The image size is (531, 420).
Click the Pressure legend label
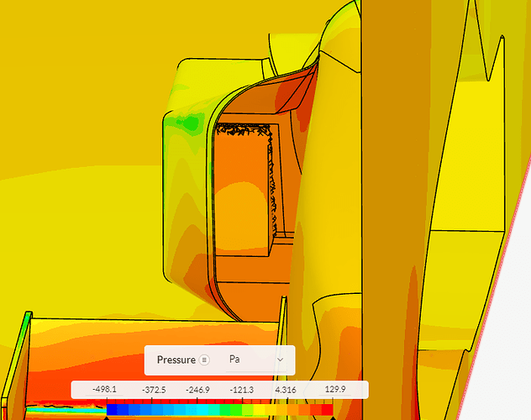click(176, 360)
